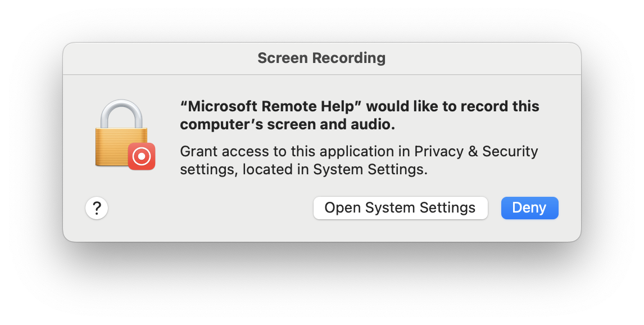This screenshot has width=644, height=325.
Task: Click the "Microsoft Remote Help" app name text
Action: pos(271,106)
